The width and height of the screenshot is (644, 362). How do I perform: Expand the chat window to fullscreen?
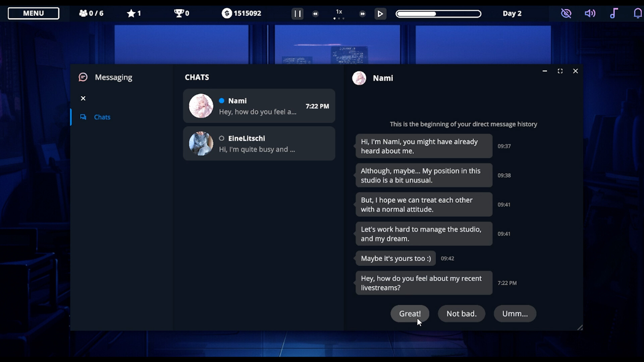(x=560, y=71)
